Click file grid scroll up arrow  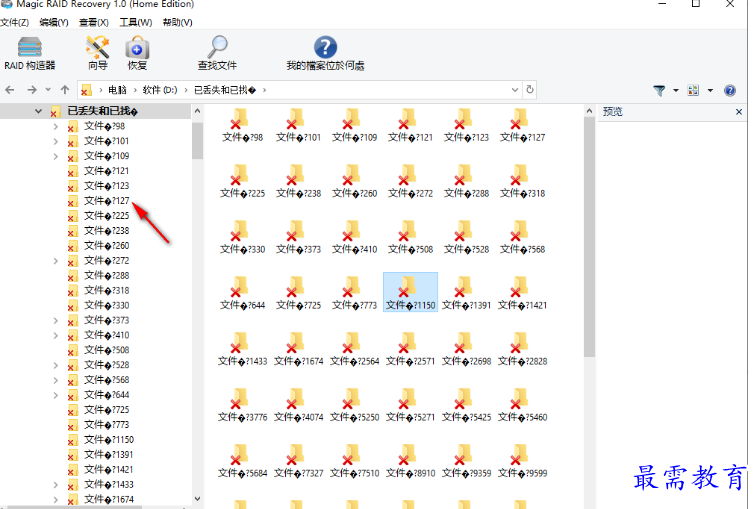[x=589, y=111]
